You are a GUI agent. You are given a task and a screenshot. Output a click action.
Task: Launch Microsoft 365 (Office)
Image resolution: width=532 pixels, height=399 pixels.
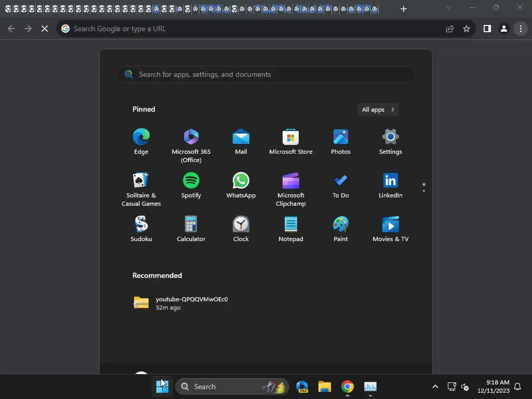pyautogui.click(x=191, y=146)
